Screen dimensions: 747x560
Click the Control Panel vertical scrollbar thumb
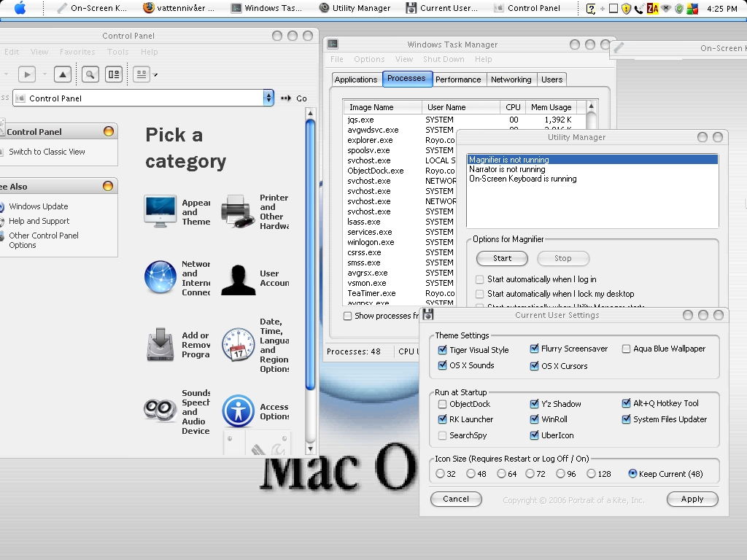[x=310, y=254]
